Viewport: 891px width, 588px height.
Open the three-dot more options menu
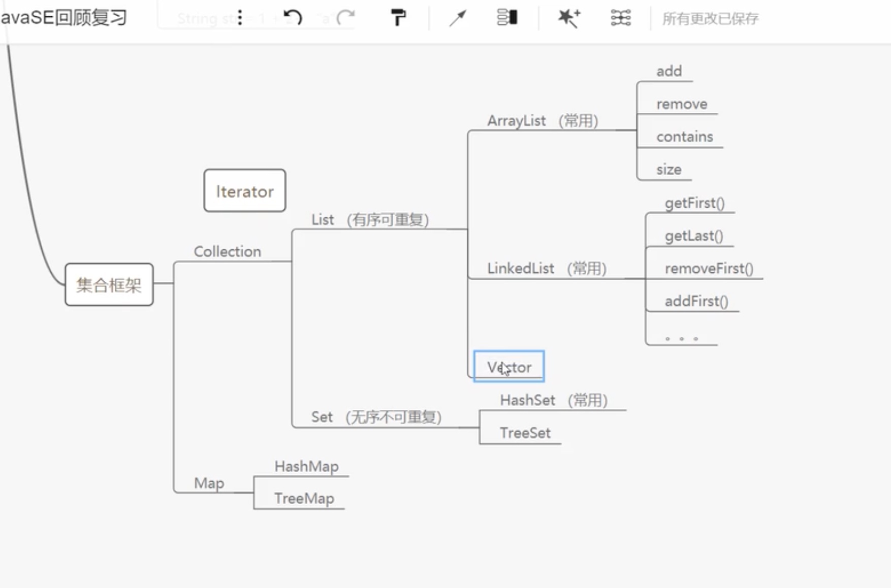(240, 18)
